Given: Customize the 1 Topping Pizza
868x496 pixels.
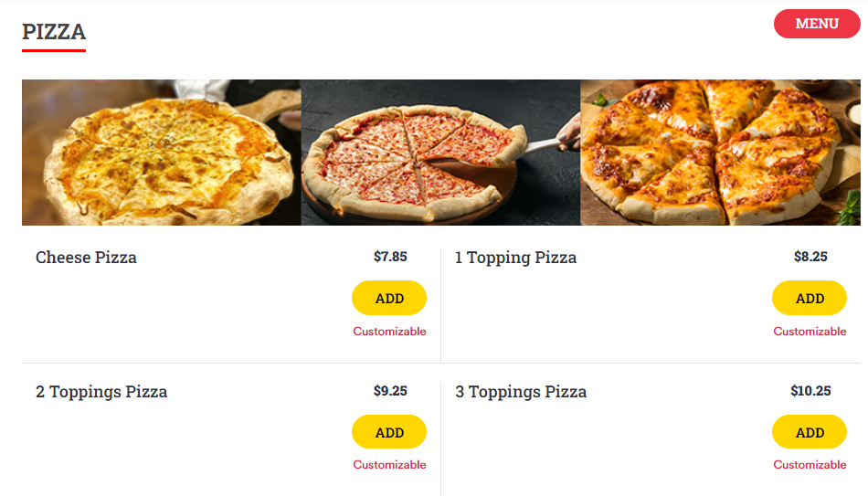Looking at the screenshot, I should pos(810,332).
